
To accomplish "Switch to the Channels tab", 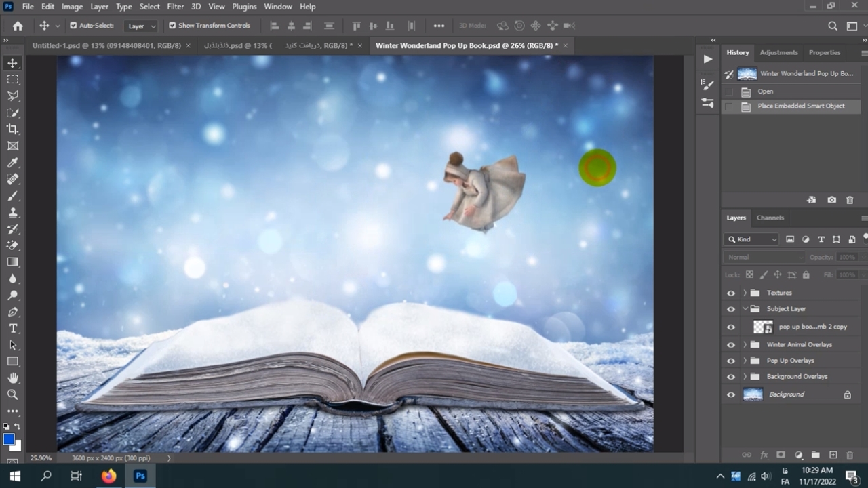I will 770,218.
